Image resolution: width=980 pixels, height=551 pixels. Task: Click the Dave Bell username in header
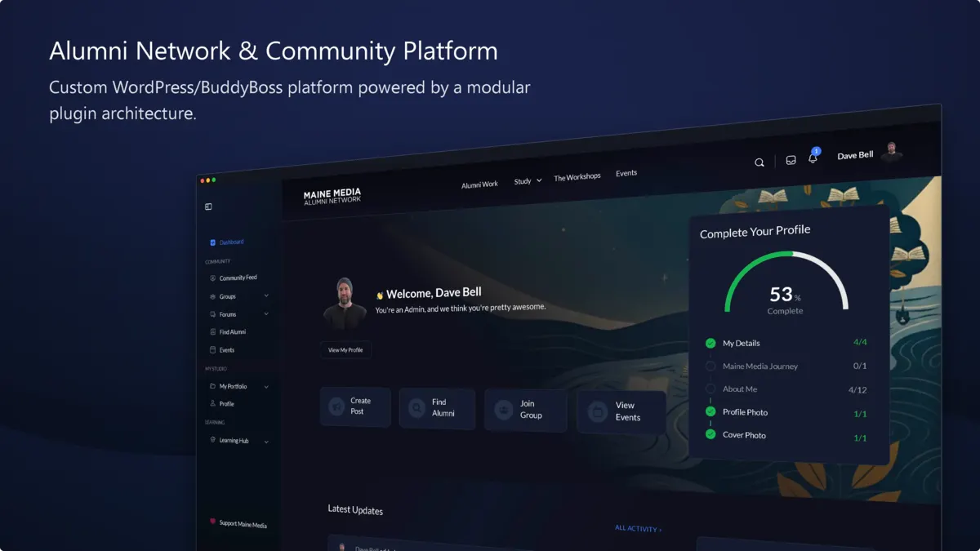click(x=855, y=155)
